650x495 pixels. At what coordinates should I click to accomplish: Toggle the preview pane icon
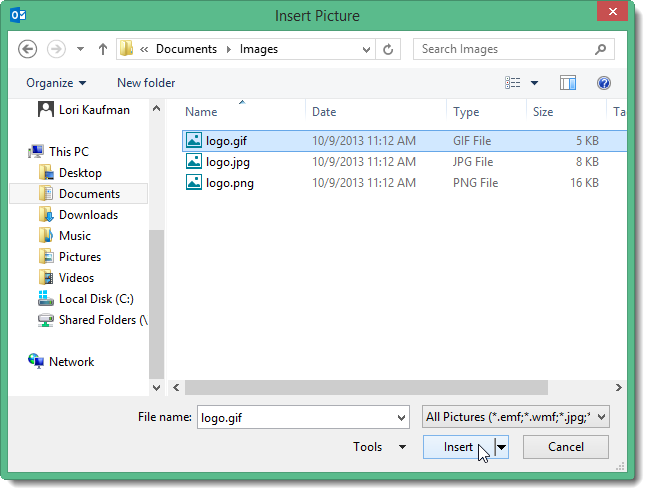point(568,83)
